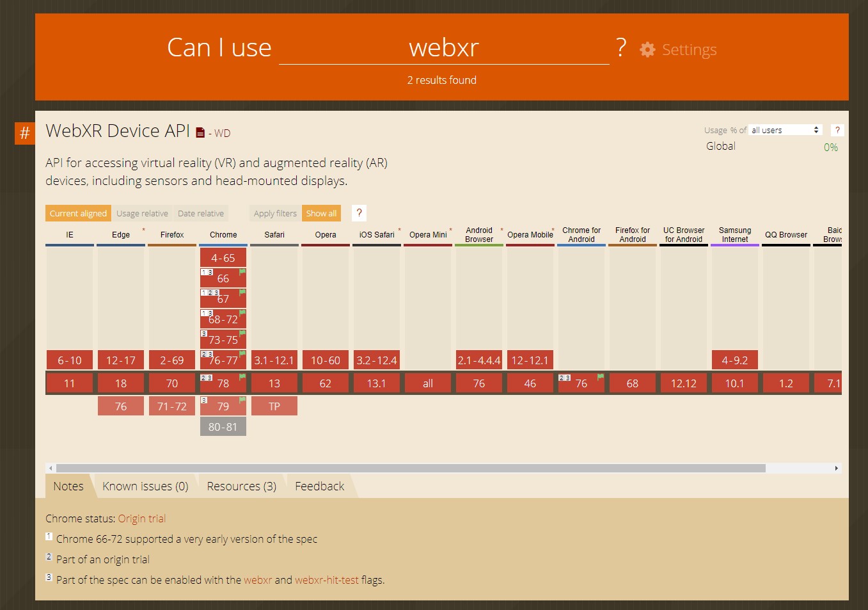Click the webxr search input field

tap(443, 47)
